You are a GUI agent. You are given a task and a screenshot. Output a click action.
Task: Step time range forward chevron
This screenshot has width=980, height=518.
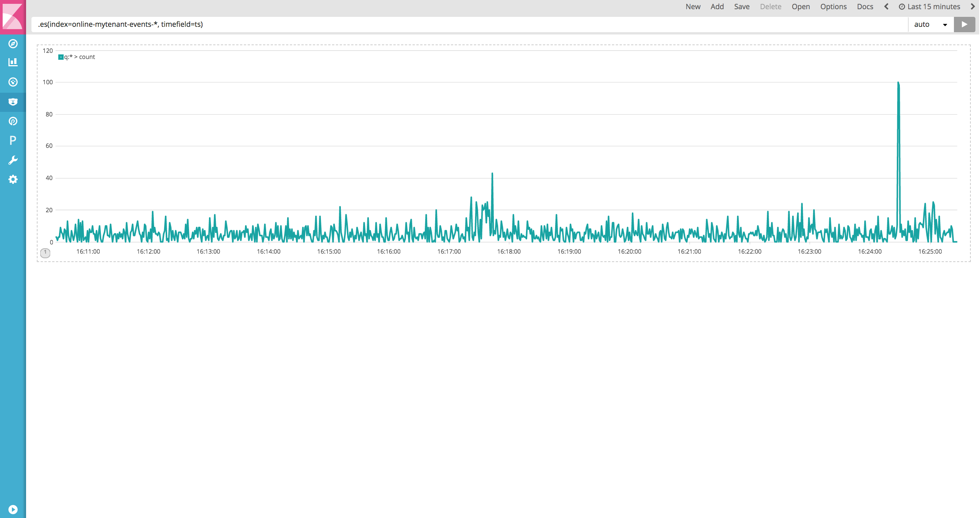tap(973, 7)
